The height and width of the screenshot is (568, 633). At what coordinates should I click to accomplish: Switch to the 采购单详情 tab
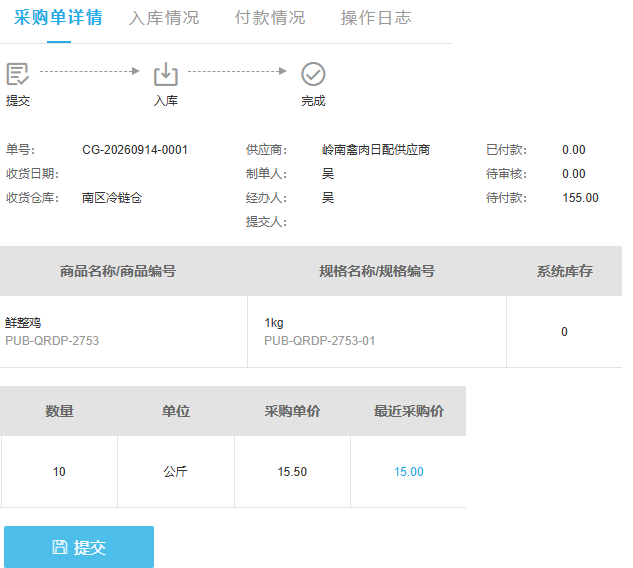click(58, 18)
